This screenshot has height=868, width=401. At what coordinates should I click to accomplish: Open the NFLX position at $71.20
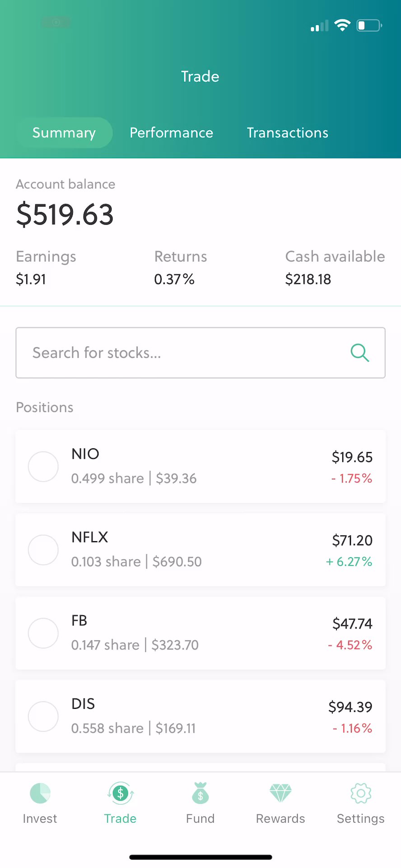pos(200,550)
